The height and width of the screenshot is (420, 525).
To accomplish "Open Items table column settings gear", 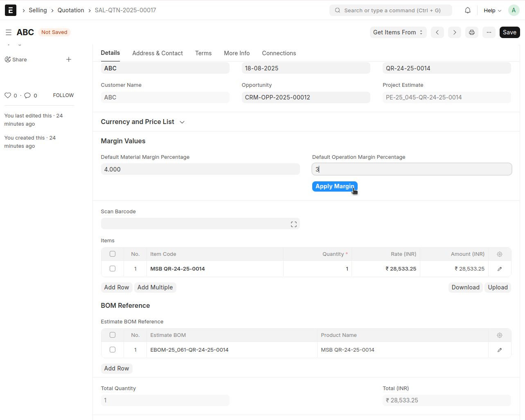I will pyautogui.click(x=499, y=254).
